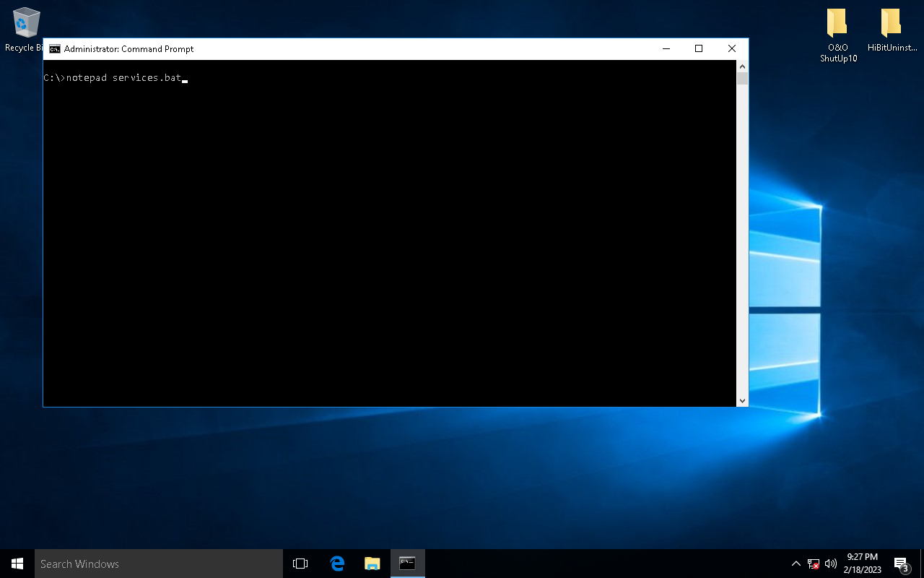Click the Show desktop strip at the taskbar's far end
The image size is (924, 578).
(x=922, y=564)
